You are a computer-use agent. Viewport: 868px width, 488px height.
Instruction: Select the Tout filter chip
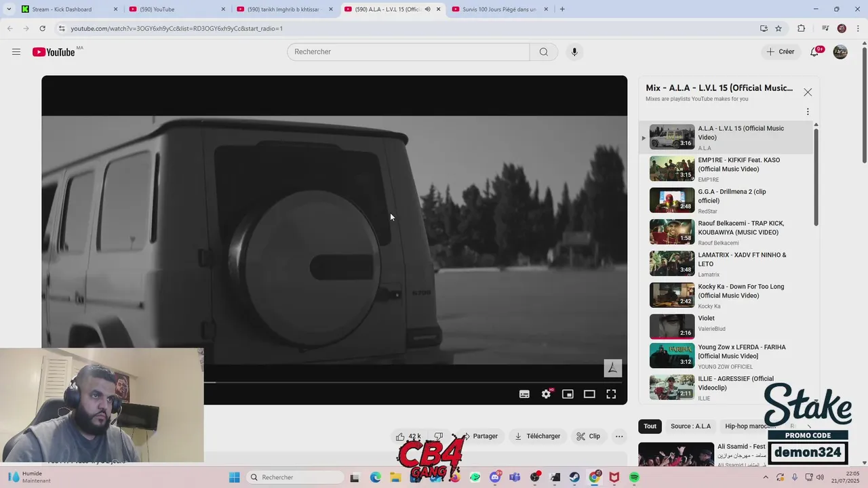point(650,426)
